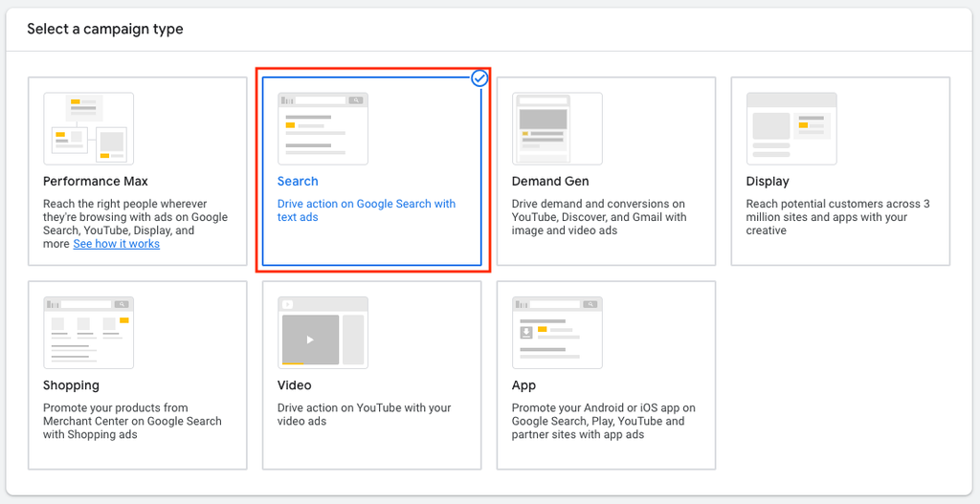Click the Search campaign illustration icon
Screen dimensions: 980x504
(323, 129)
